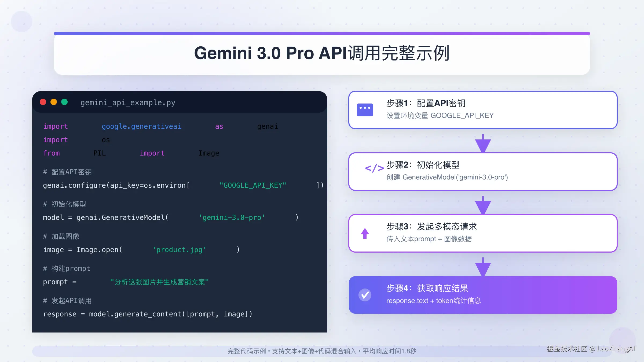644x362 pixels.
Task: Click the comment "# 构建prompt"
Action: (67, 268)
